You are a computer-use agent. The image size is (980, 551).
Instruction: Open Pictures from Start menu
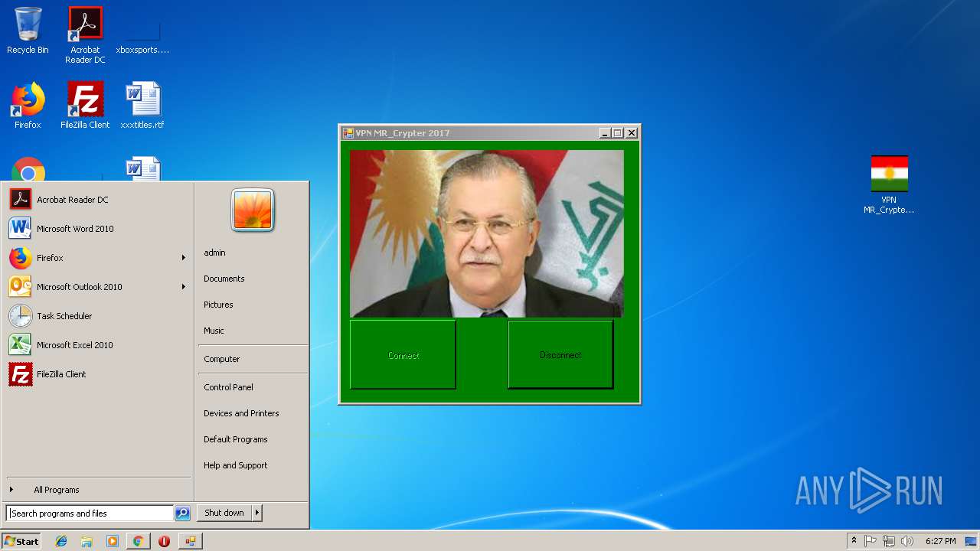[x=218, y=305]
